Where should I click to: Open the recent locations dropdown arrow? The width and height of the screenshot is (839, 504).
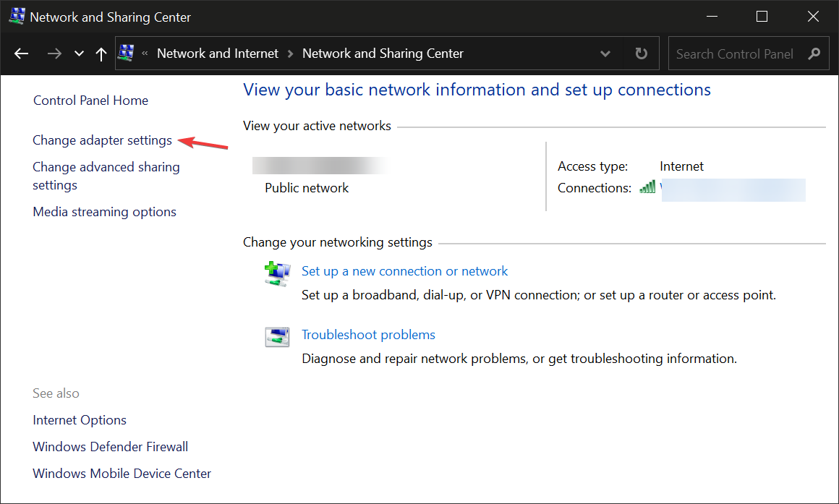pos(80,54)
